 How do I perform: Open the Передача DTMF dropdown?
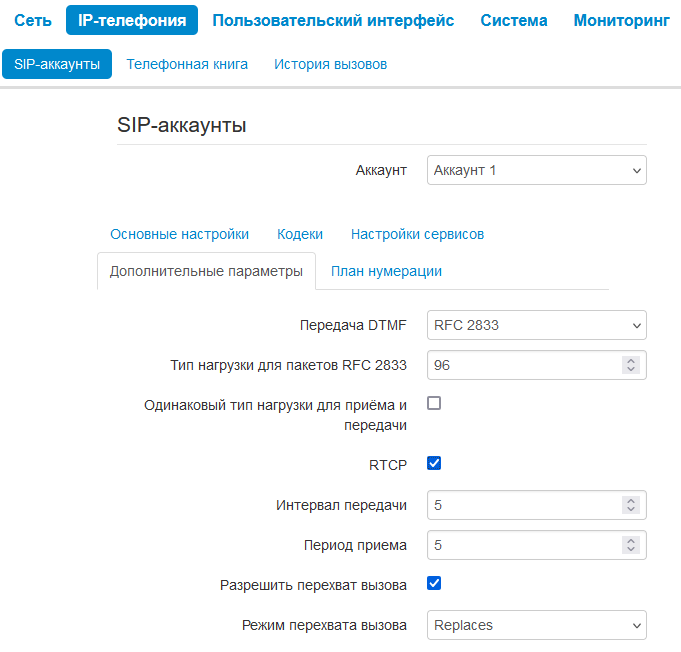pos(536,325)
